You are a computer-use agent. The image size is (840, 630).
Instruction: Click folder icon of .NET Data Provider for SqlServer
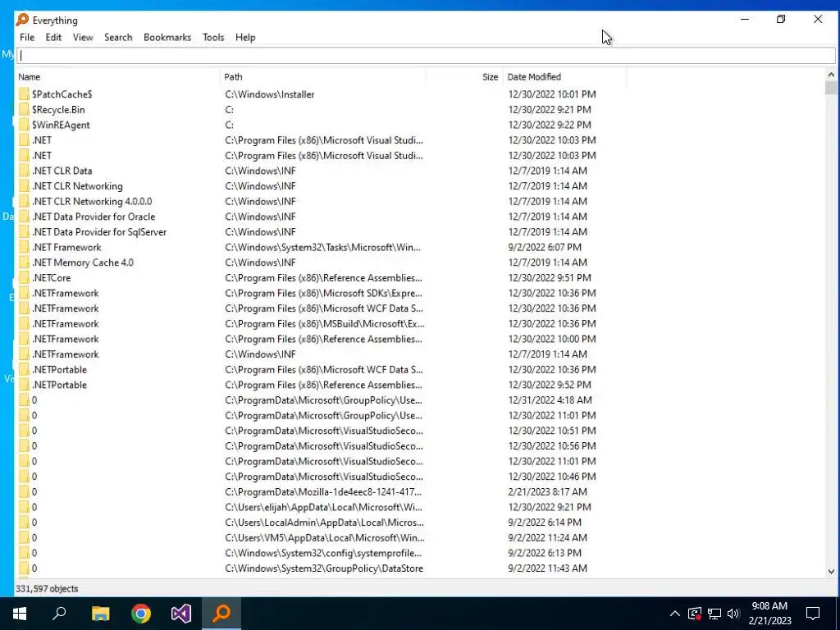(x=24, y=232)
